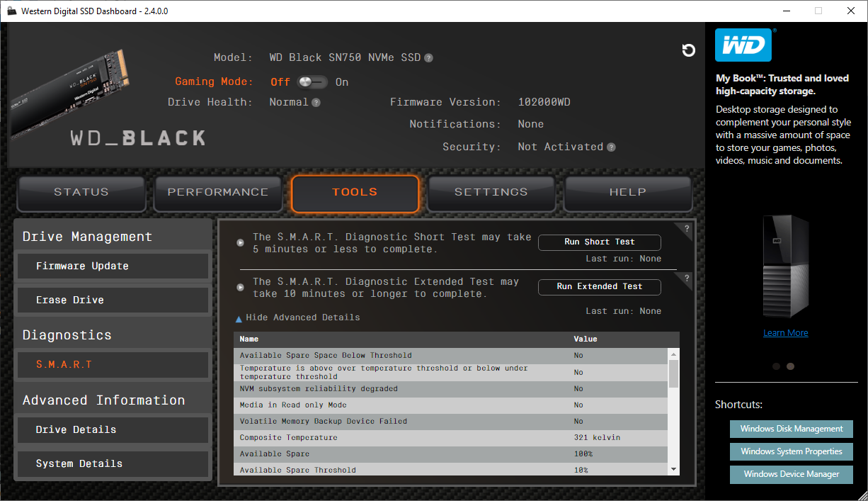Click help icon next to Model name

pyautogui.click(x=429, y=58)
